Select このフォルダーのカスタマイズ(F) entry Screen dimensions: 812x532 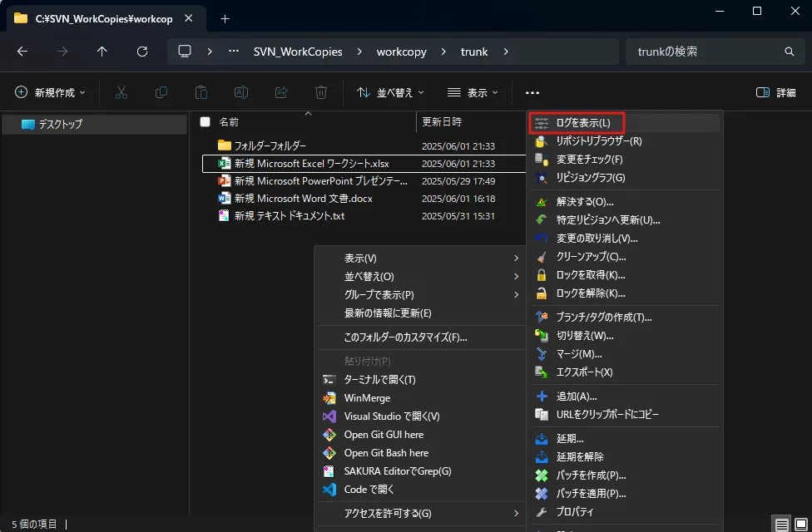click(x=421, y=337)
